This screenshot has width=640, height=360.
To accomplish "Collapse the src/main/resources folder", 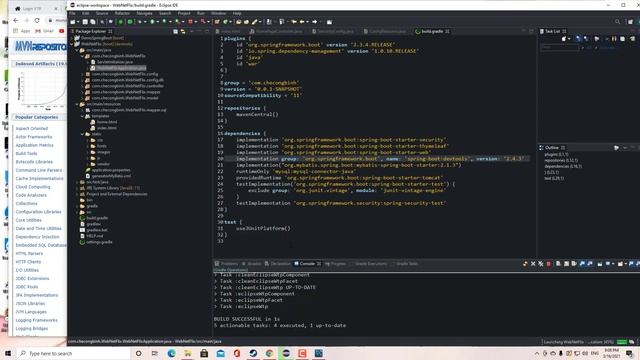I will (x=77, y=104).
